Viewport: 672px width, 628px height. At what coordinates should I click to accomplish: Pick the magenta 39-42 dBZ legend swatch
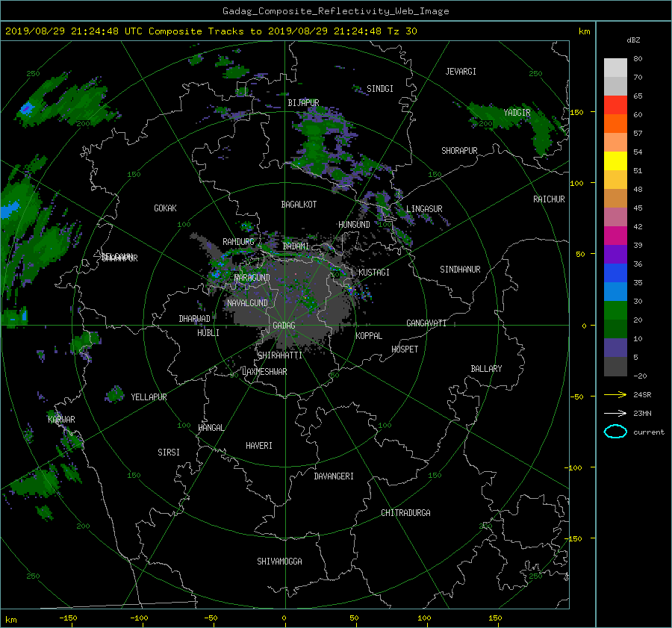coord(615,235)
